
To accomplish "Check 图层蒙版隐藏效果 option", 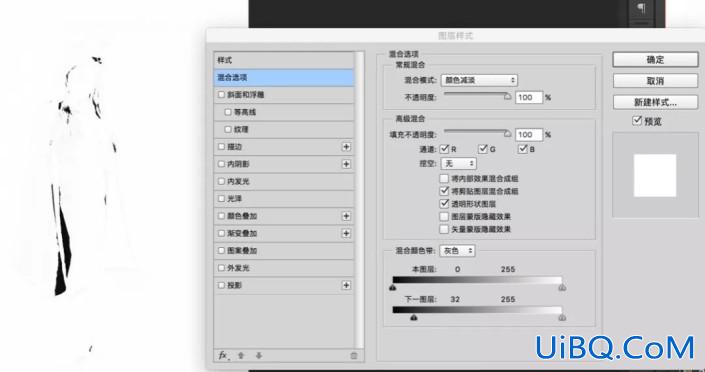I will (444, 217).
